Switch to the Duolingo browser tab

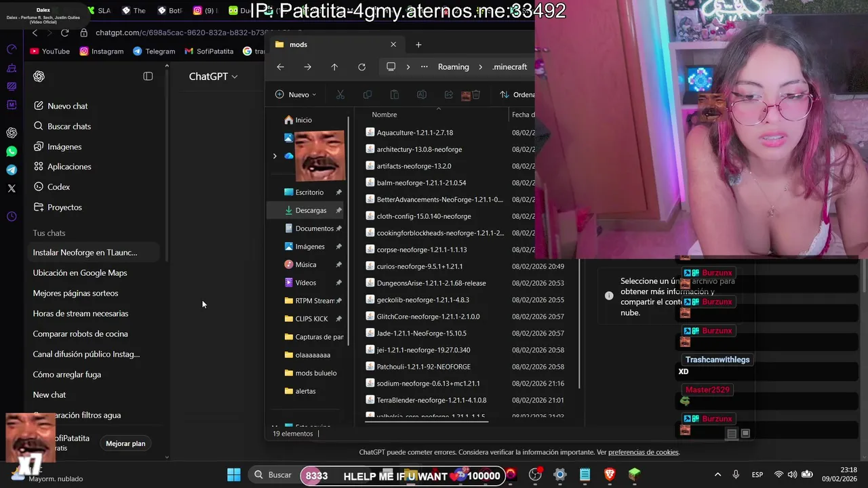coord(240,10)
